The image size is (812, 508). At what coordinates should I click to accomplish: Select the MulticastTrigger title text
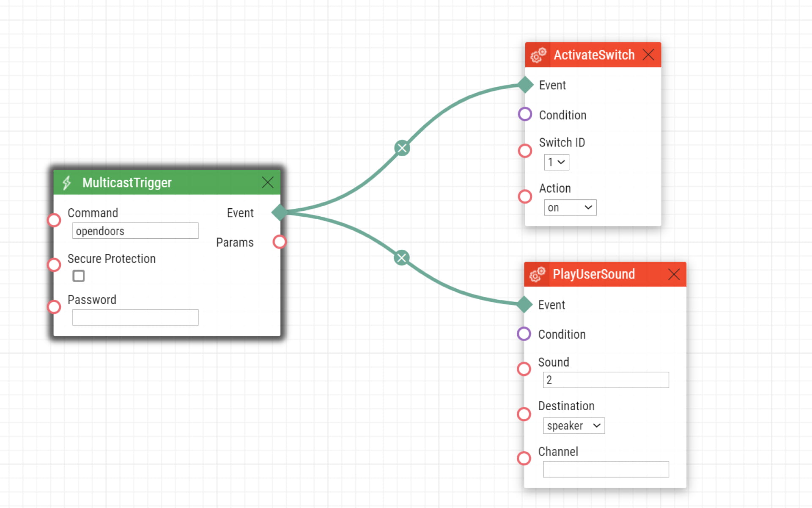[x=127, y=183]
